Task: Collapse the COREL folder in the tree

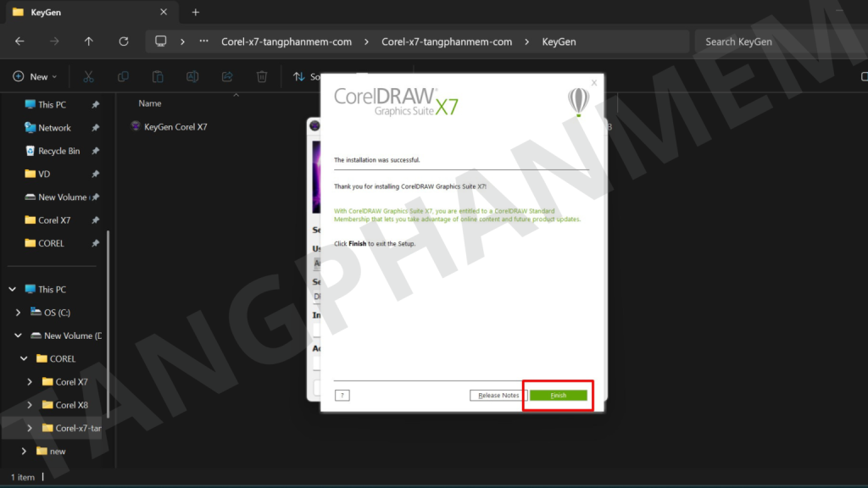Action: 25,358
